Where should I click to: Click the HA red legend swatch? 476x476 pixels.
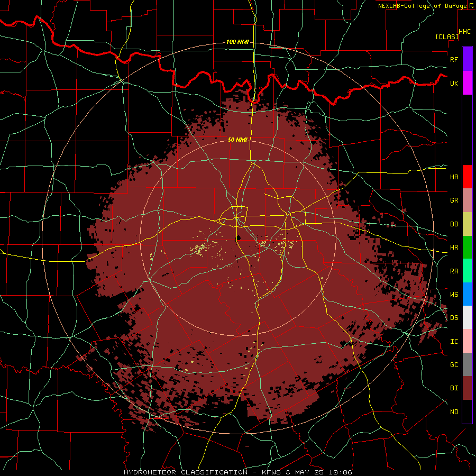point(467,177)
